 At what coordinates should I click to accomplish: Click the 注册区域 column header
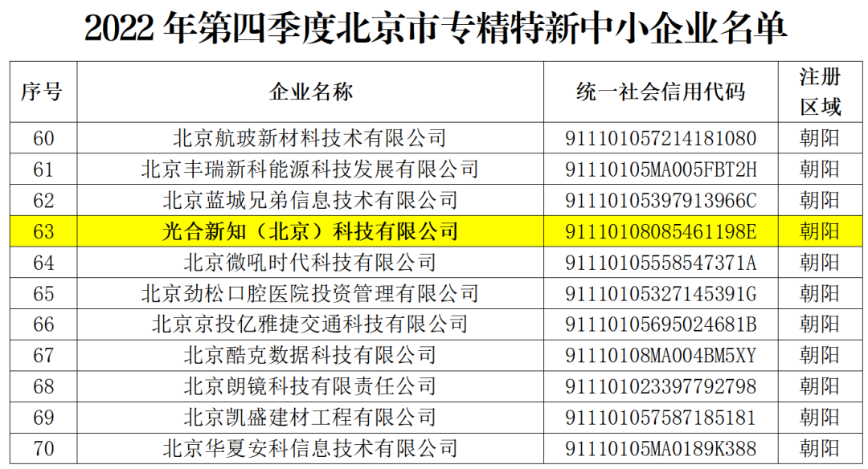(821, 92)
